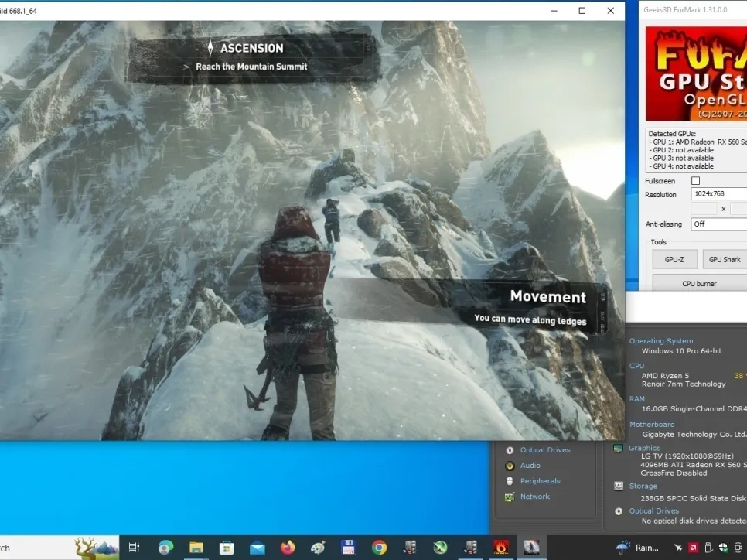Viewport: 747px width, 560px height.
Task: Open the CPU link in Speccy summary
Action: pyautogui.click(x=636, y=366)
